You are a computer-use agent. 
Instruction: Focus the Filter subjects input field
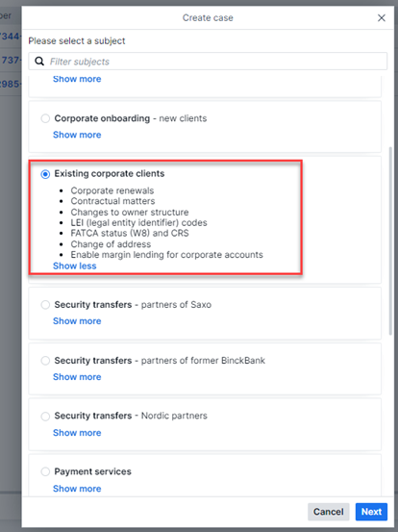208,62
